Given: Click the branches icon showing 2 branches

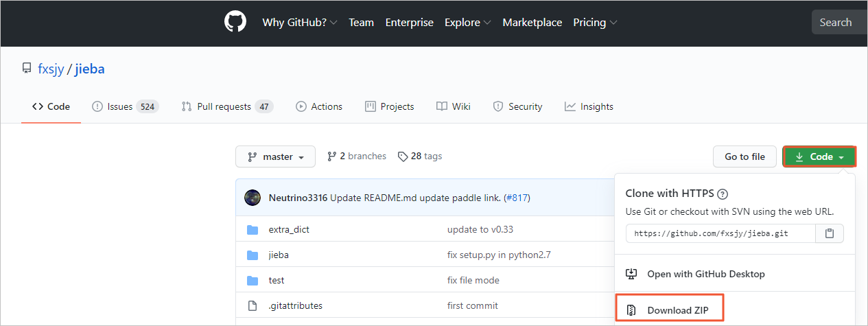Looking at the screenshot, I should [x=332, y=156].
